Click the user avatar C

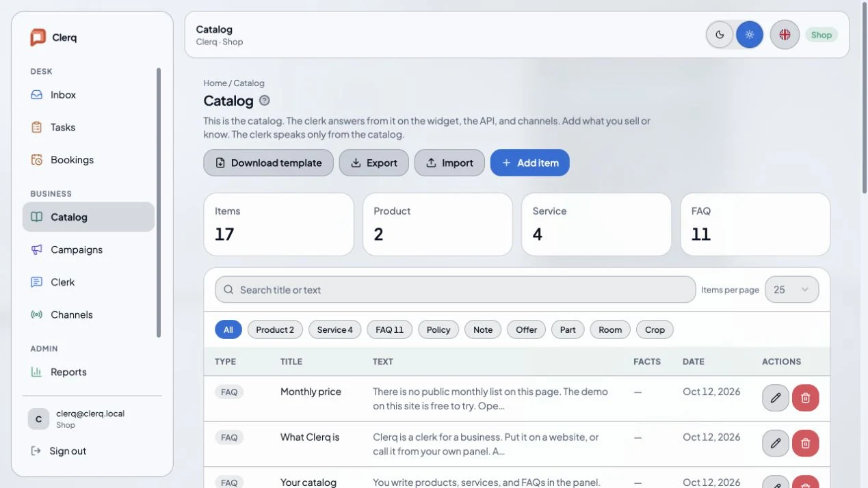click(x=38, y=419)
